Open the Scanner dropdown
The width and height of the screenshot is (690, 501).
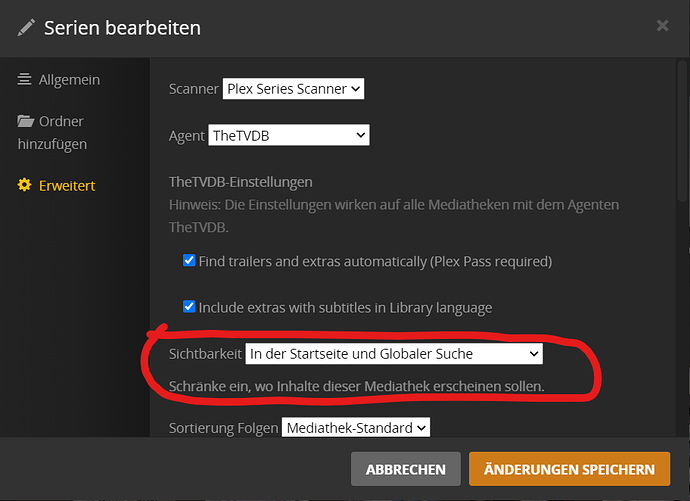point(293,89)
